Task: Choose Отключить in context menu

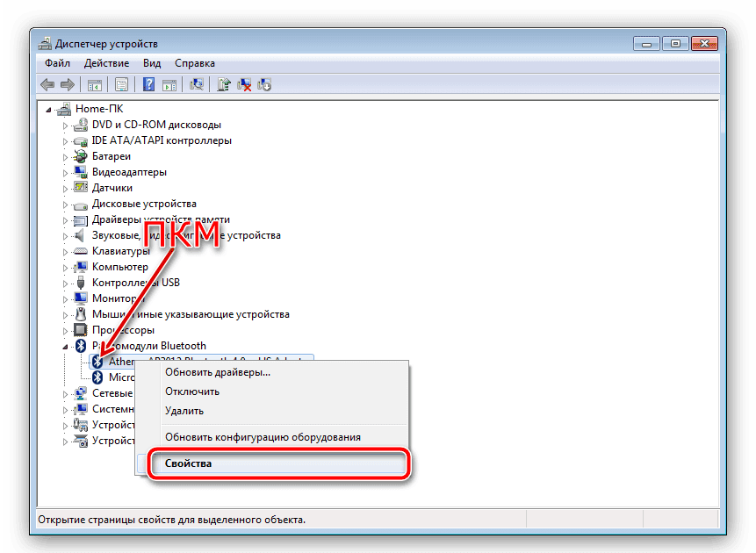Action: pyautogui.click(x=271, y=391)
